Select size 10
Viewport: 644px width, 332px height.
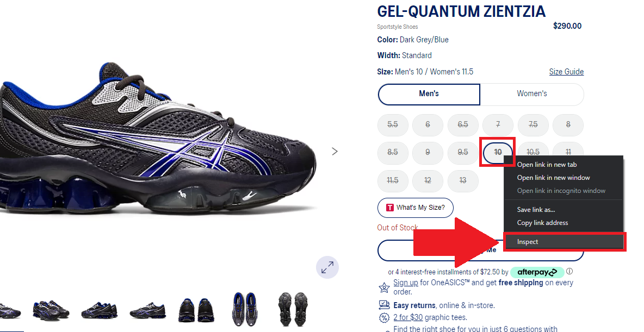(498, 152)
